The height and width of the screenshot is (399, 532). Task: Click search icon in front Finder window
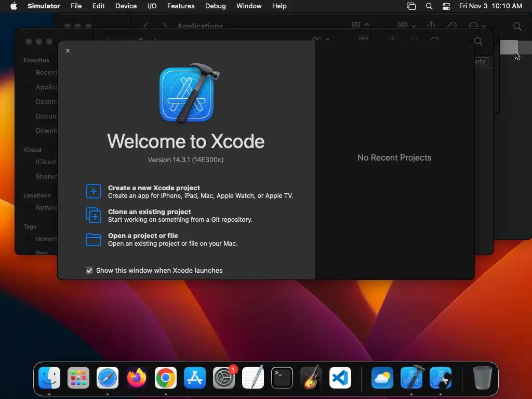(x=478, y=42)
